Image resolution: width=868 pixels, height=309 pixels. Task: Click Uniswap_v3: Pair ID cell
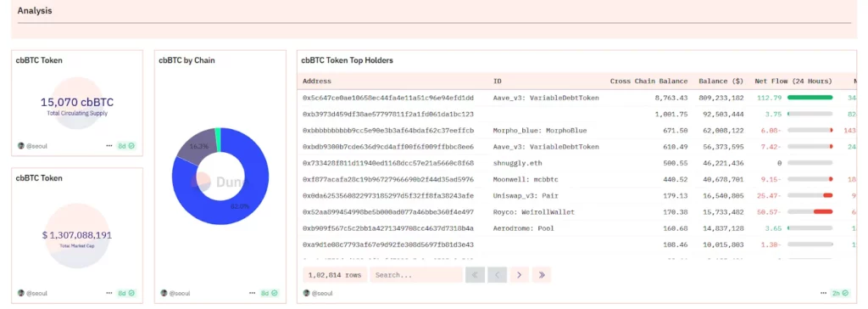pyautogui.click(x=526, y=196)
